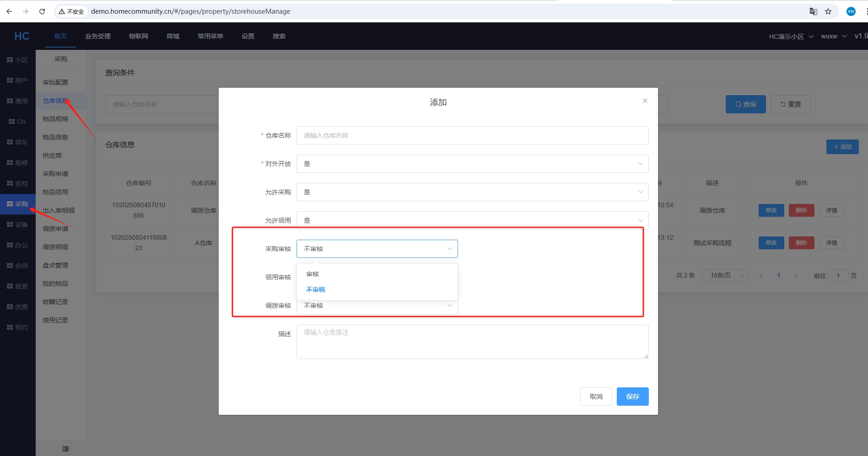Open the browser profile avatar
This screenshot has width=868, height=456.
coord(851,11)
